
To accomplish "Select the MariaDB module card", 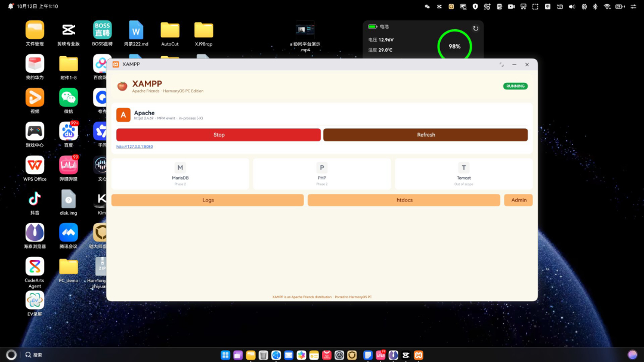I will coord(180,174).
